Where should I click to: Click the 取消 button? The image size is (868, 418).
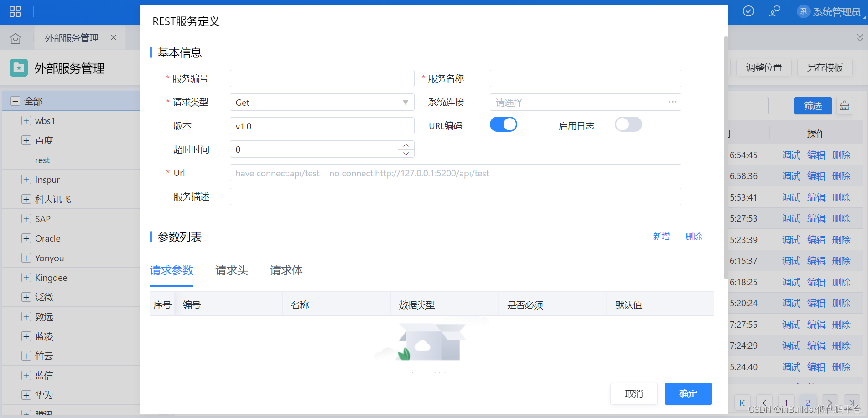click(x=634, y=394)
